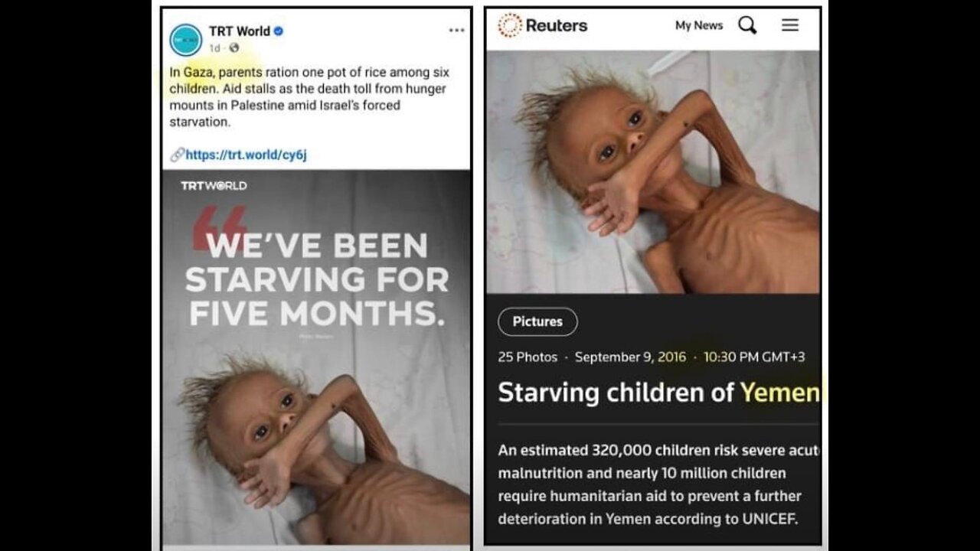Click the TRT World post image

pos(316,357)
